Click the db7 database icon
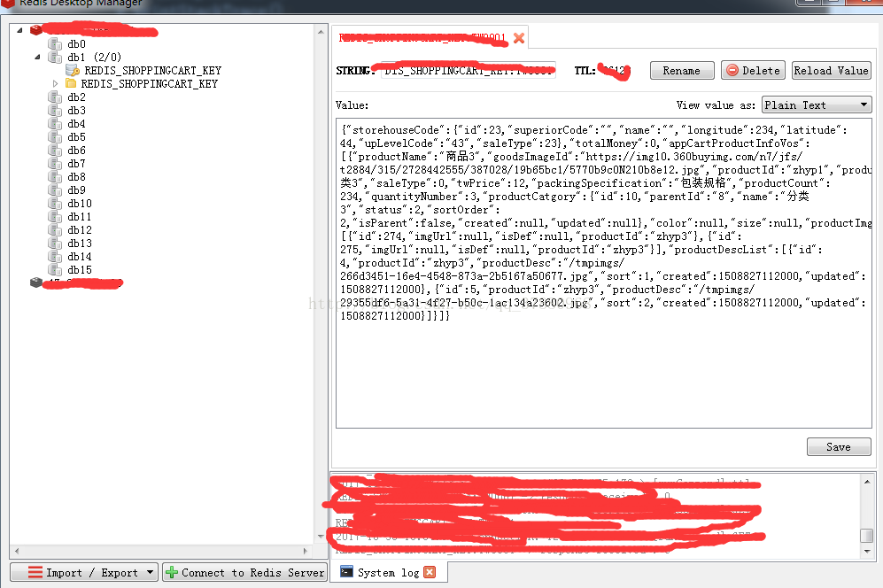The height and width of the screenshot is (588, 883). point(55,163)
